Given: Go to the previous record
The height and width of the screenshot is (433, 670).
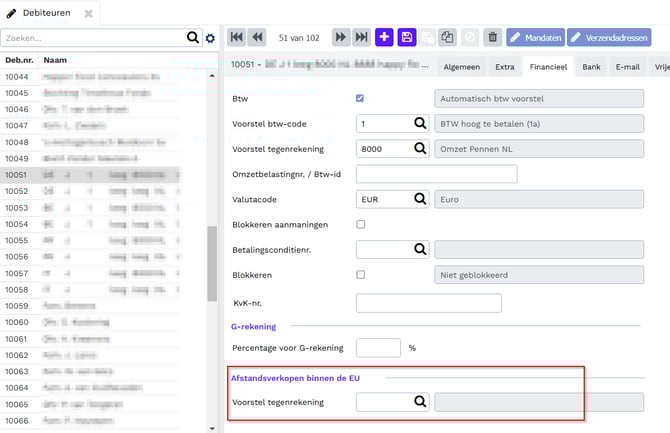Looking at the screenshot, I should (258, 37).
